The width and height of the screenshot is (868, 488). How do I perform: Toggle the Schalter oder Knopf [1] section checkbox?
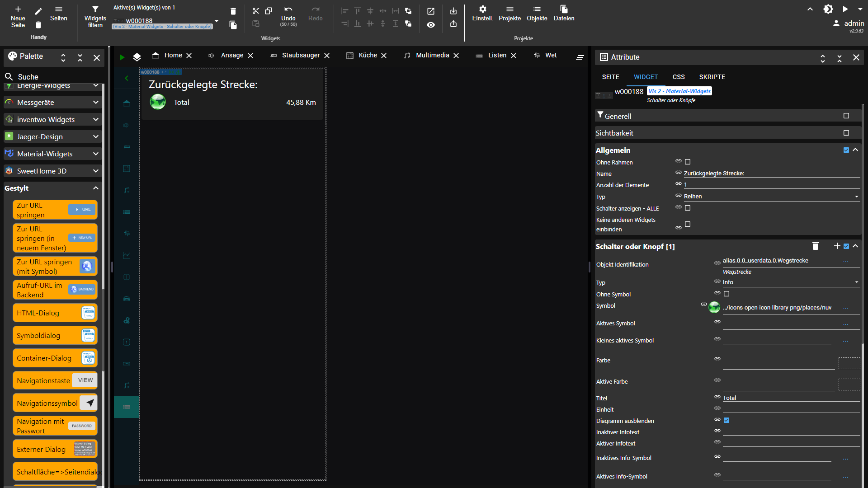click(x=846, y=246)
